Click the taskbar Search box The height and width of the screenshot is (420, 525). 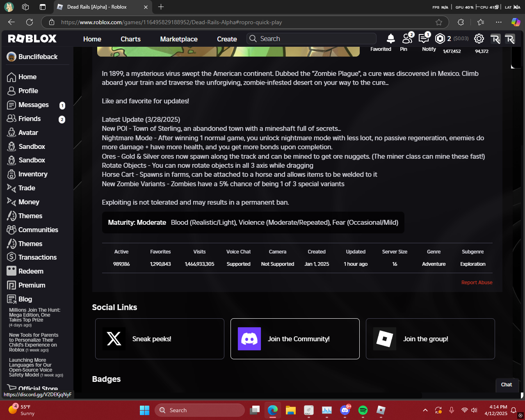click(x=200, y=410)
